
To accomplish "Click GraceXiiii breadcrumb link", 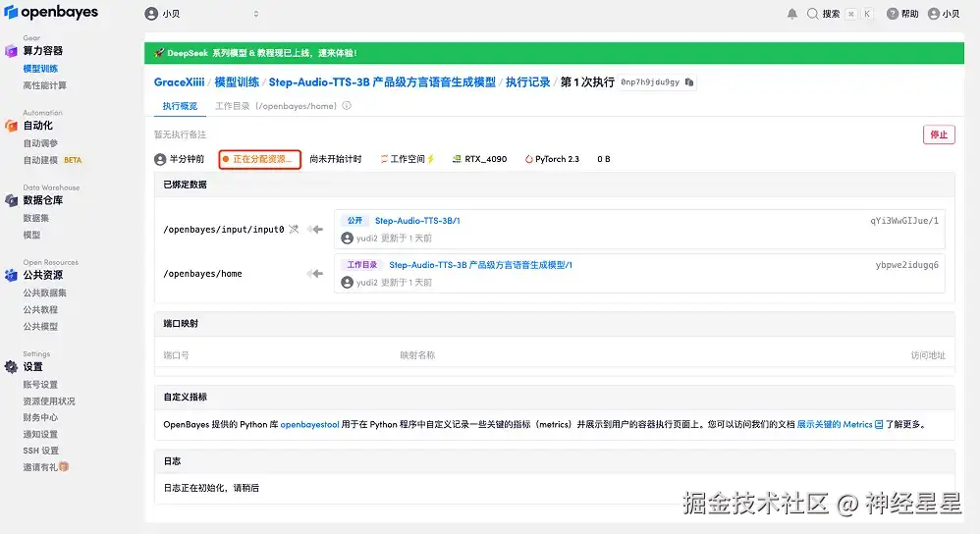I will coord(180,81).
